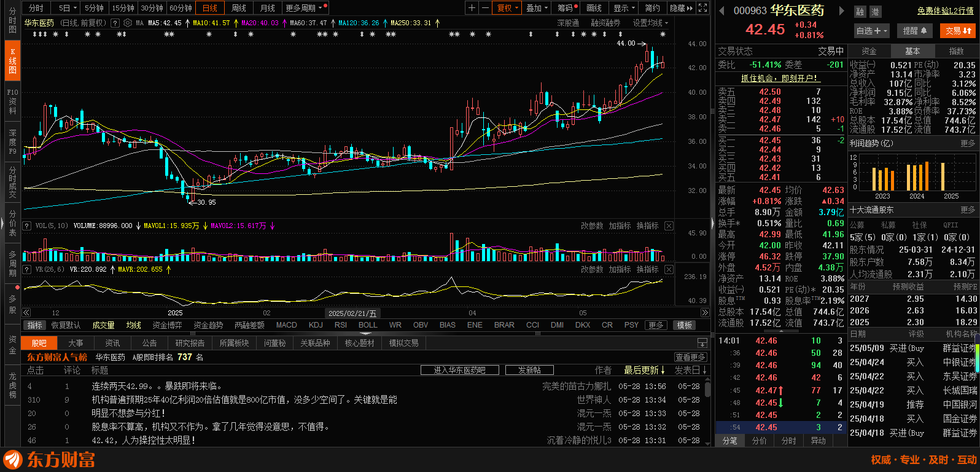Click the 抓住机会，即刻开户! link
980x472 pixels.
779,78
